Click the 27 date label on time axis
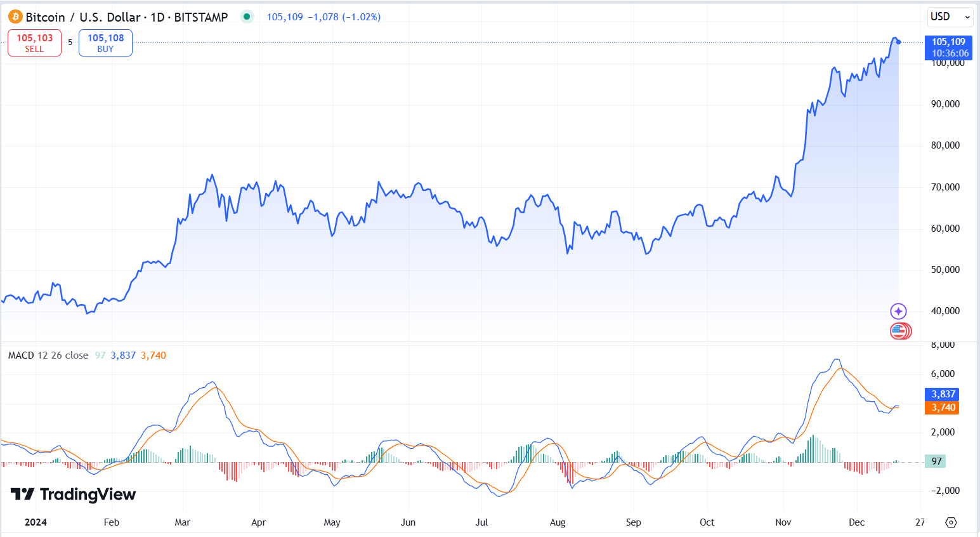Viewport: 980px width, 537px height. (920, 522)
